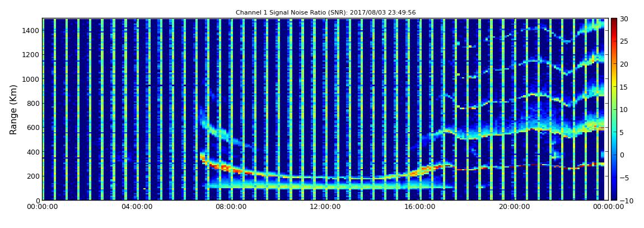Click the 08:00:00 time axis label
Image resolution: width=644 pixels, height=228 pixels.
[x=230, y=207]
